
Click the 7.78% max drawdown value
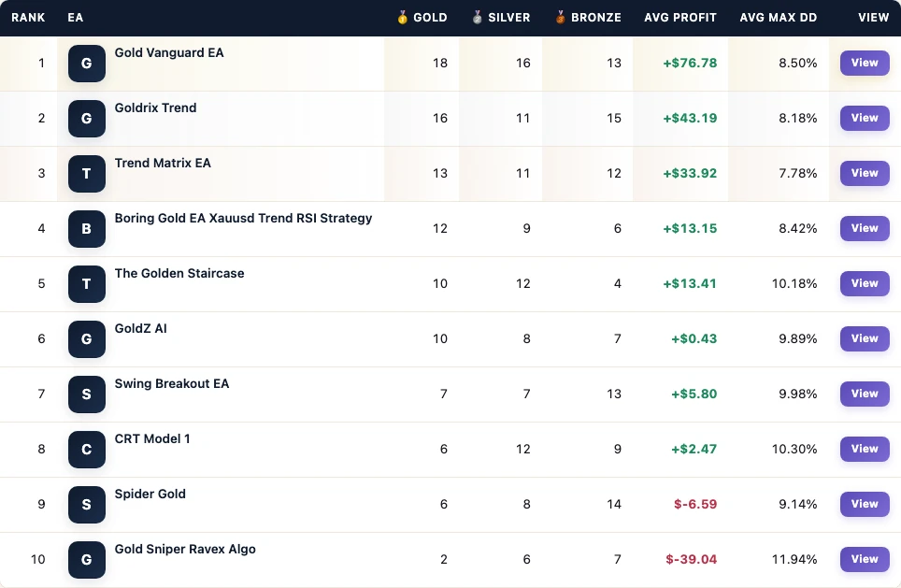click(x=797, y=174)
